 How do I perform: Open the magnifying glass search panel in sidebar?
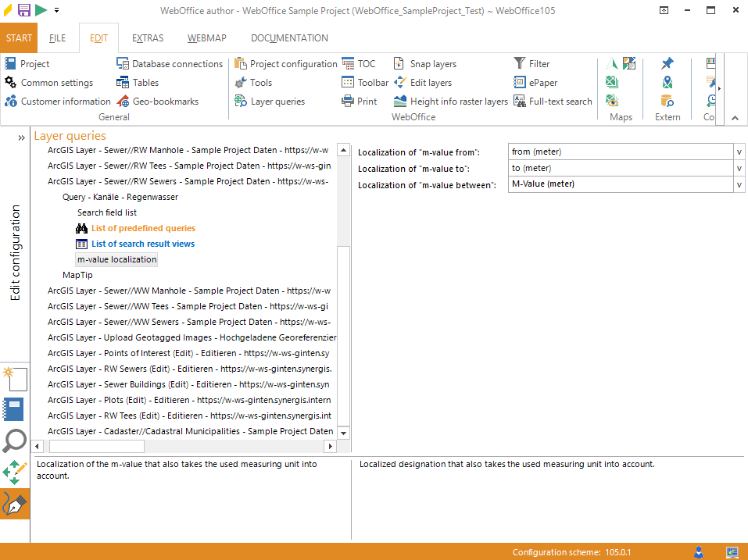click(x=15, y=441)
